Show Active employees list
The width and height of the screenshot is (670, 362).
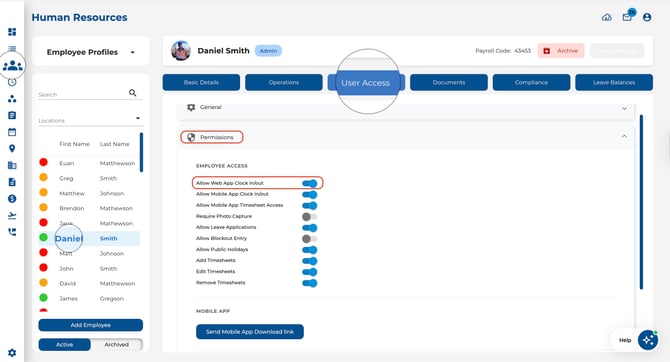point(65,344)
